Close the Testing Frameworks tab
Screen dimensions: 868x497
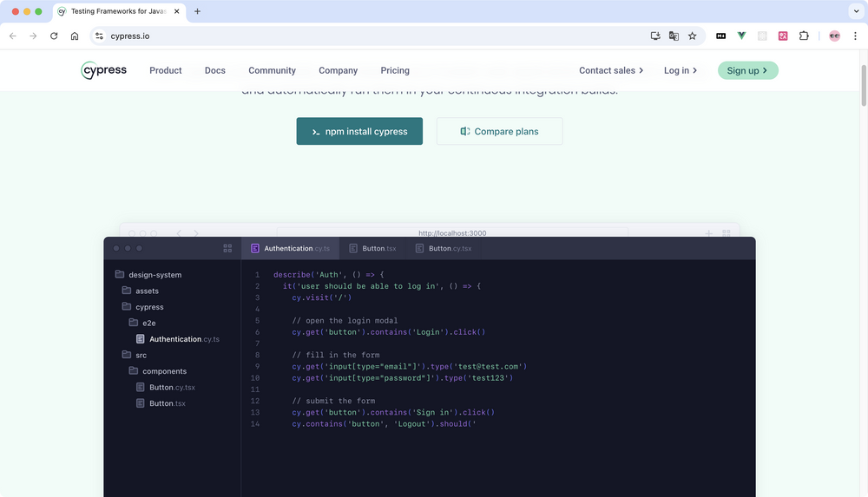176,11
